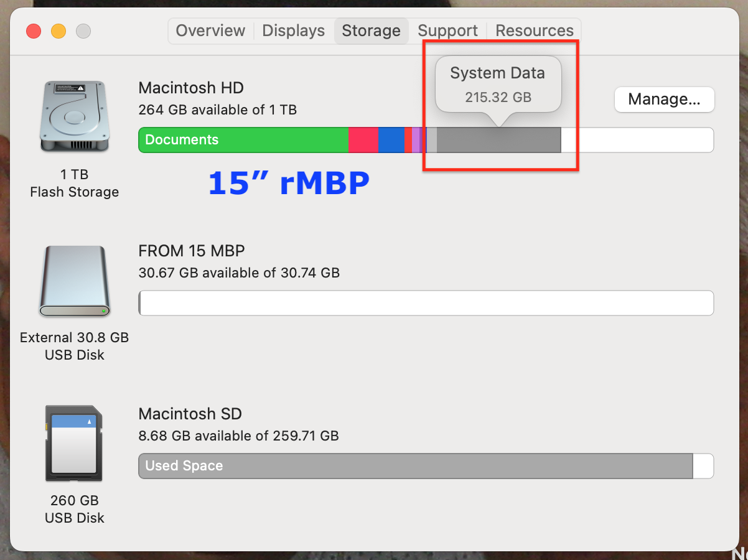Viewport: 748px width, 560px height.
Task: Click the Macintosh HD internal drive icon
Action: pyautogui.click(x=74, y=116)
